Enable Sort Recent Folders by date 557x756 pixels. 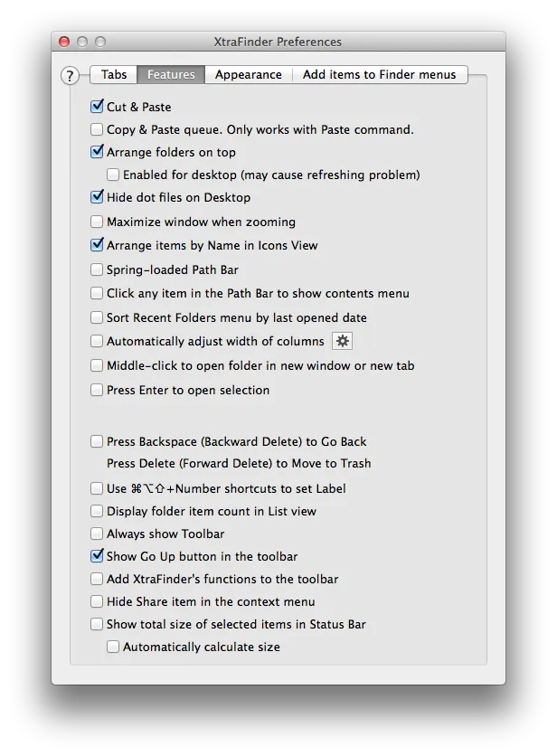click(98, 317)
